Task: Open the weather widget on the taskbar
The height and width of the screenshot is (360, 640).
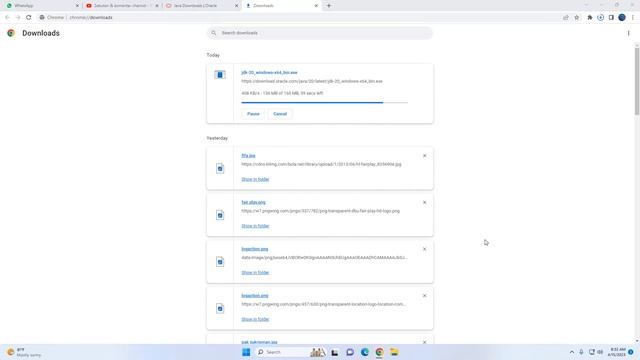Action: (24, 352)
